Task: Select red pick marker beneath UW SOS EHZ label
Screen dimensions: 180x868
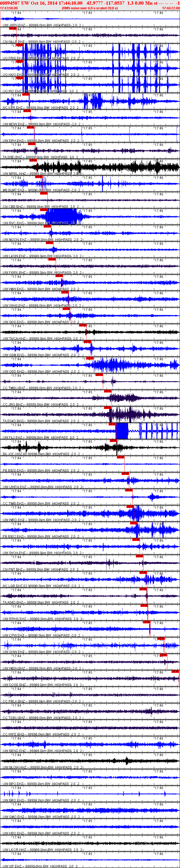Action: (x=83, y=325)
